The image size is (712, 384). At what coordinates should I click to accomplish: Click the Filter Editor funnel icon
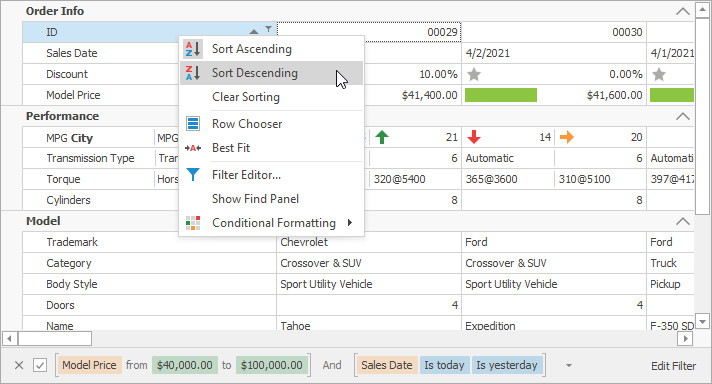193,175
